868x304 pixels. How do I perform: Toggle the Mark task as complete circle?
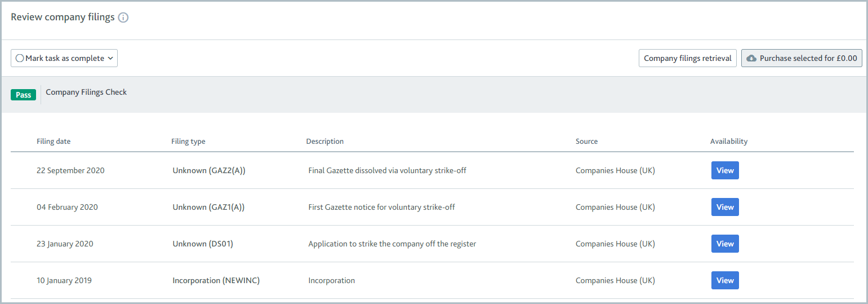click(x=20, y=58)
